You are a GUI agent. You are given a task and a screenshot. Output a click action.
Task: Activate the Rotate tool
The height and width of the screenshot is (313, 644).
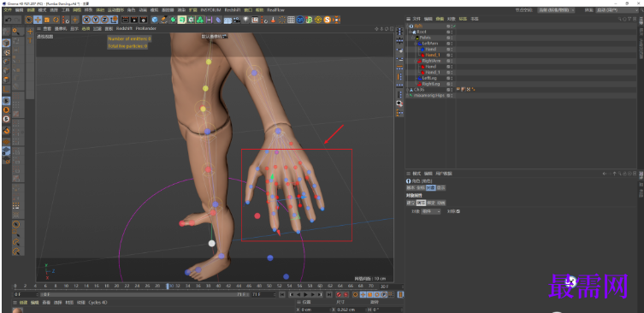click(x=56, y=20)
